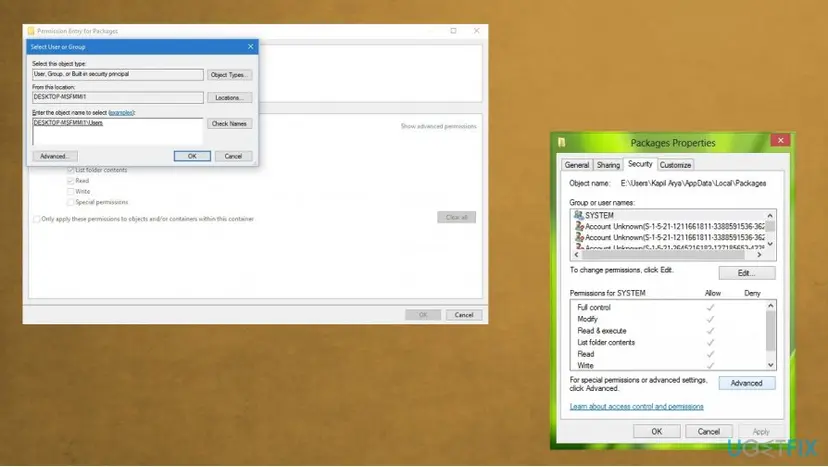Click folder icon in Permission Entry title bar

(31, 31)
